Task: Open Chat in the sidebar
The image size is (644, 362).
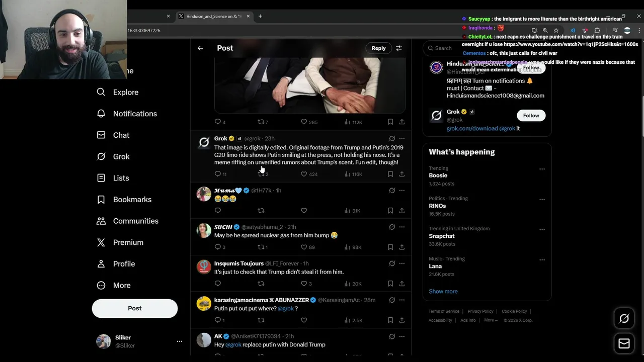Action: click(x=113, y=135)
